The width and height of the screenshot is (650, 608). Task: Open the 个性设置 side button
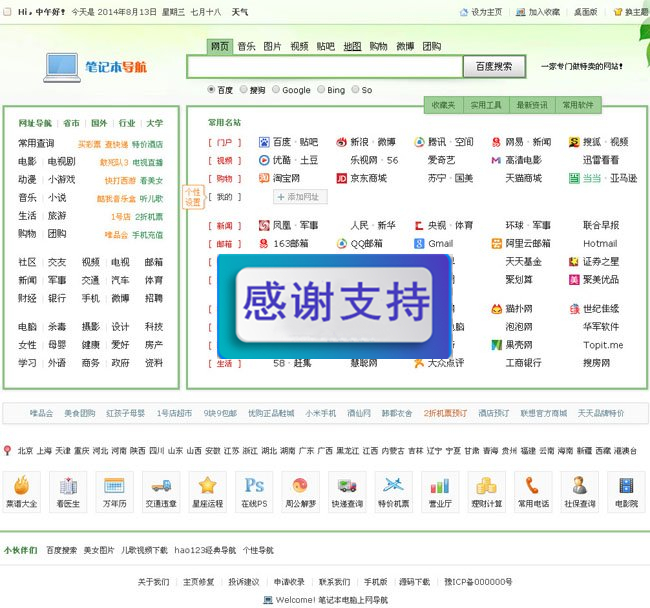pos(193,197)
